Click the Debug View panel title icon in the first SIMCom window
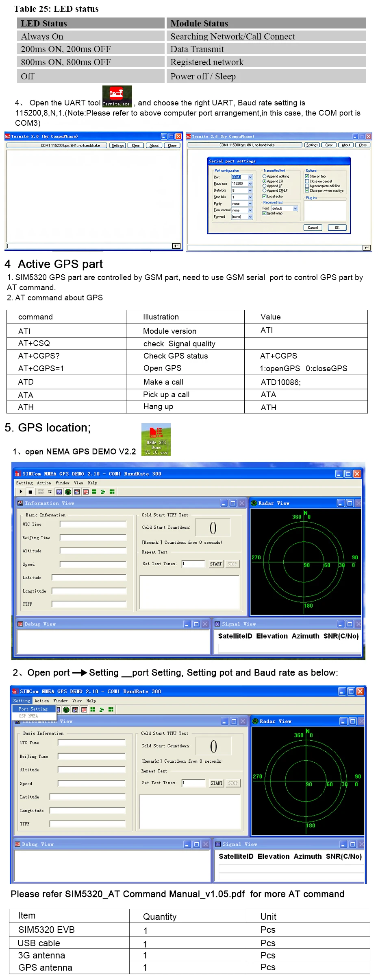The image size is (378, 980). tap(20, 624)
